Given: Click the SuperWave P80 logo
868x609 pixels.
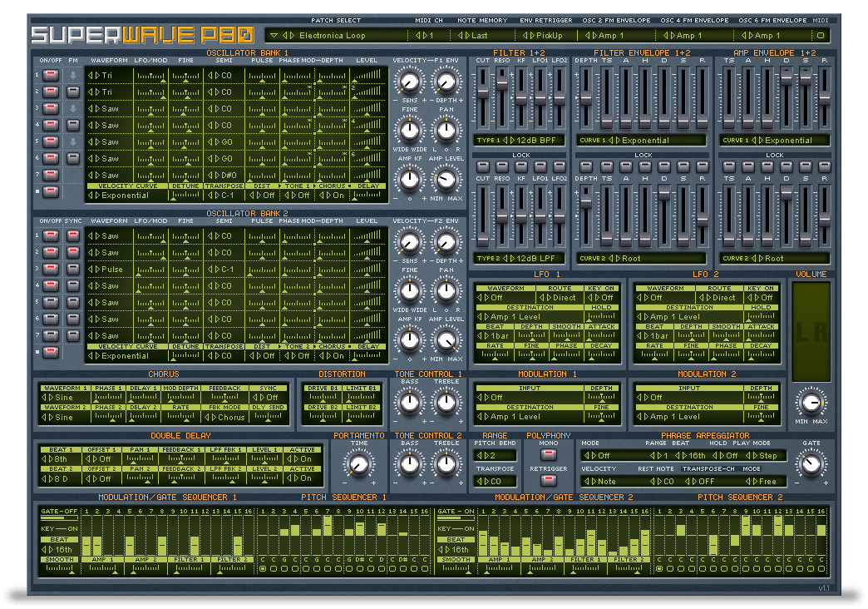Looking at the screenshot, I should 143,35.
